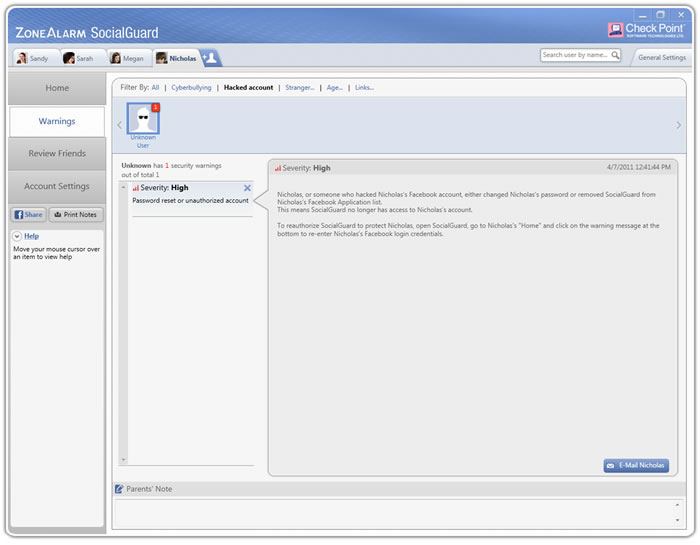
Task: Click the Parents' Note edit icon
Action: click(119, 489)
